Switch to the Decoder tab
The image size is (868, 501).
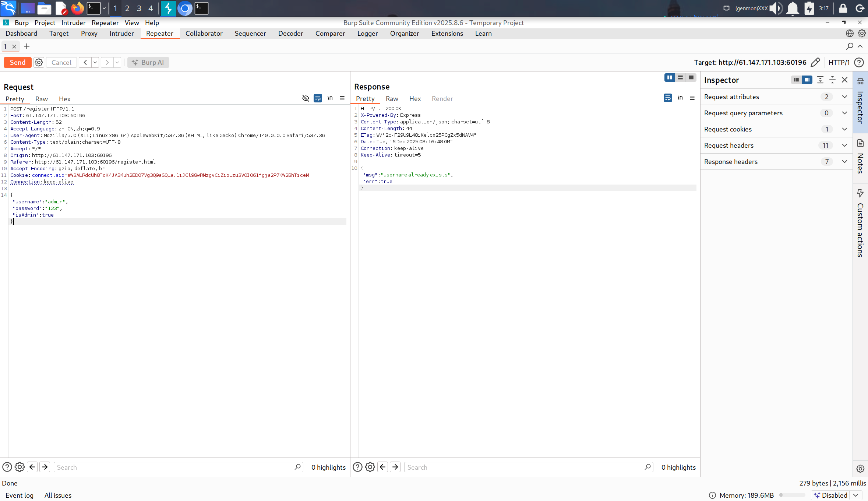290,33
